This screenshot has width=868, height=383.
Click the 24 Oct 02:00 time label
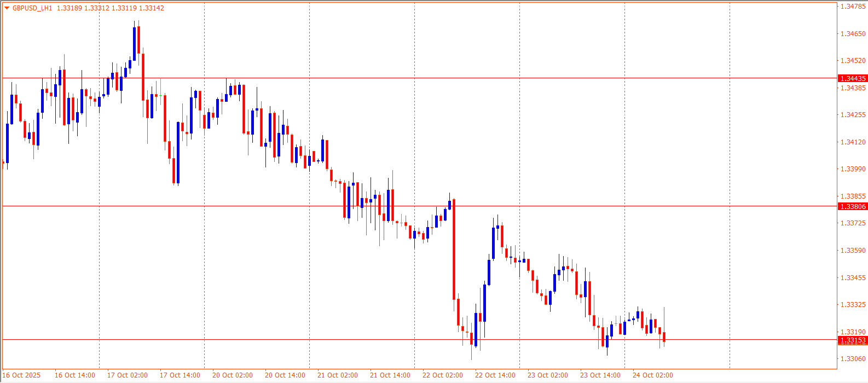click(653, 375)
